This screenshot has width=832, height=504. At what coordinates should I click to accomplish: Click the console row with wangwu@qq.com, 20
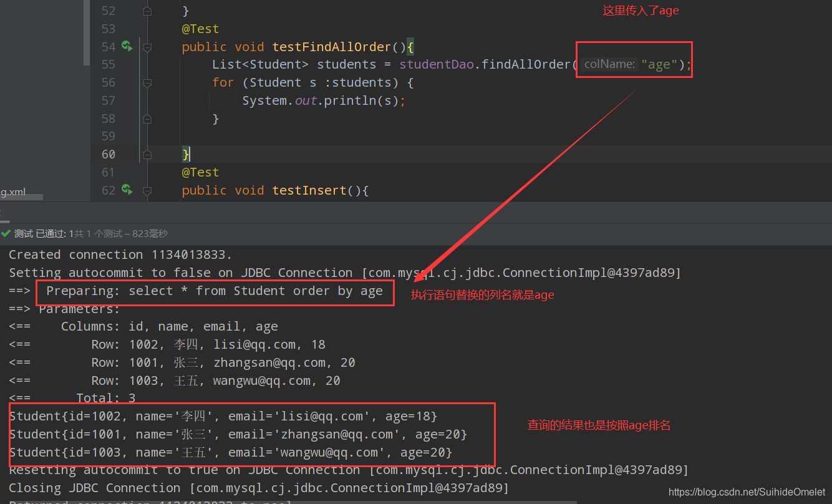175,380
